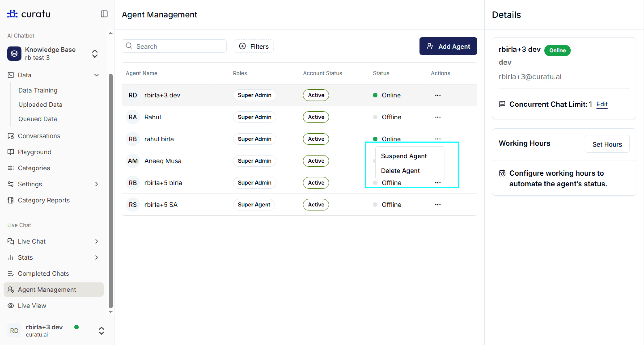This screenshot has height=345, width=644.
Task: Click the Category Reports icon
Action: pos(11,200)
